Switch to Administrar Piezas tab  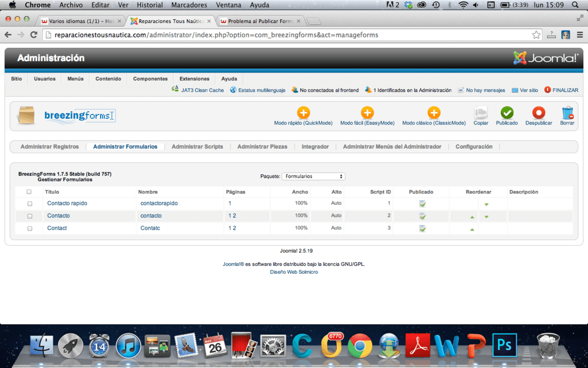coord(262,147)
